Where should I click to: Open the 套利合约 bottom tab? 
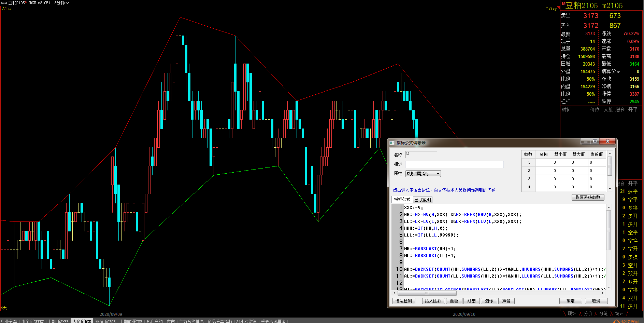click(x=154, y=321)
